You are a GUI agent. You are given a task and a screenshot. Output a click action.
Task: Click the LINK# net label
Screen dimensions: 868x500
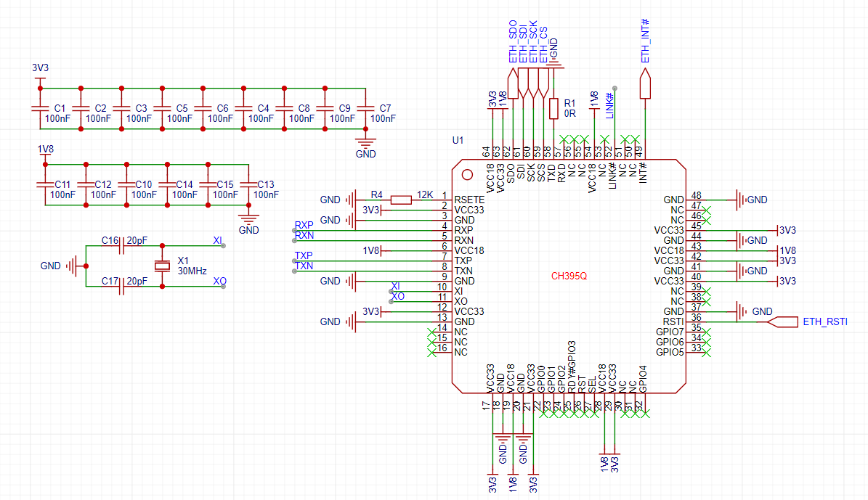609,106
